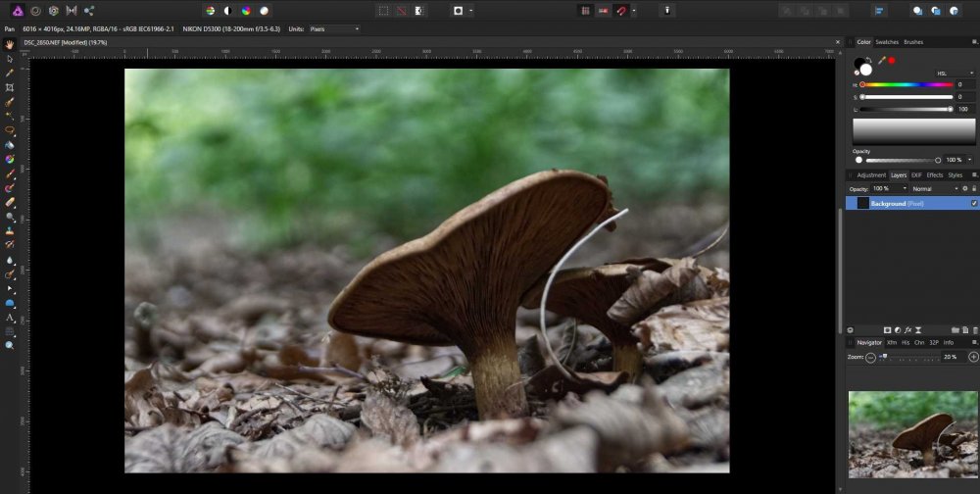The image size is (980, 494).
Task: Click the zoom-out minus button in Navigator
Action: [x=870, y=357]
